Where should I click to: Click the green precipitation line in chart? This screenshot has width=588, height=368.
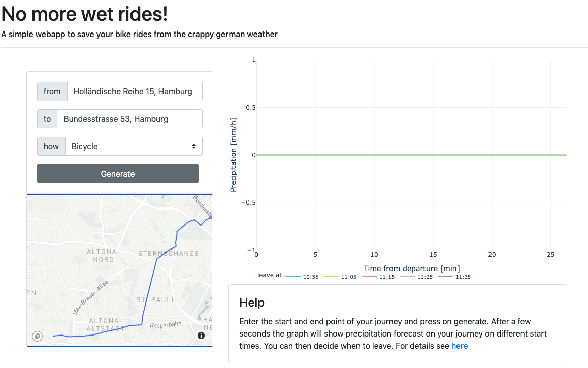412,155
